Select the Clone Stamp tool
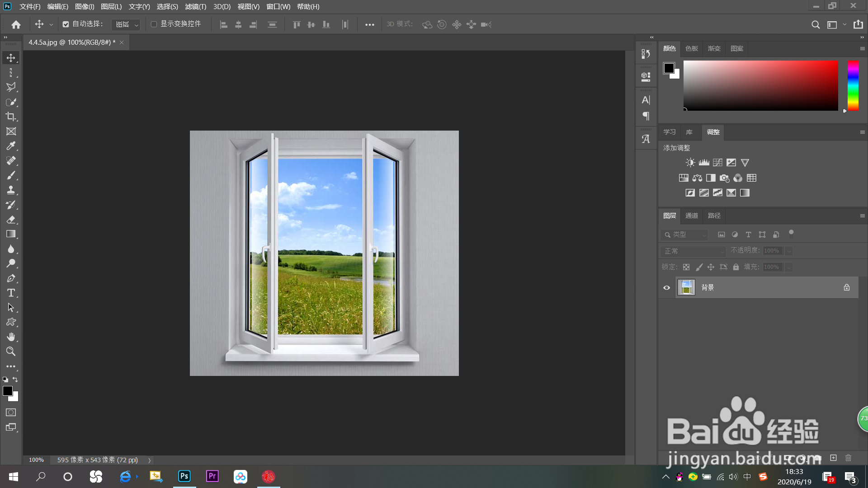 click(x=11, y=190)
